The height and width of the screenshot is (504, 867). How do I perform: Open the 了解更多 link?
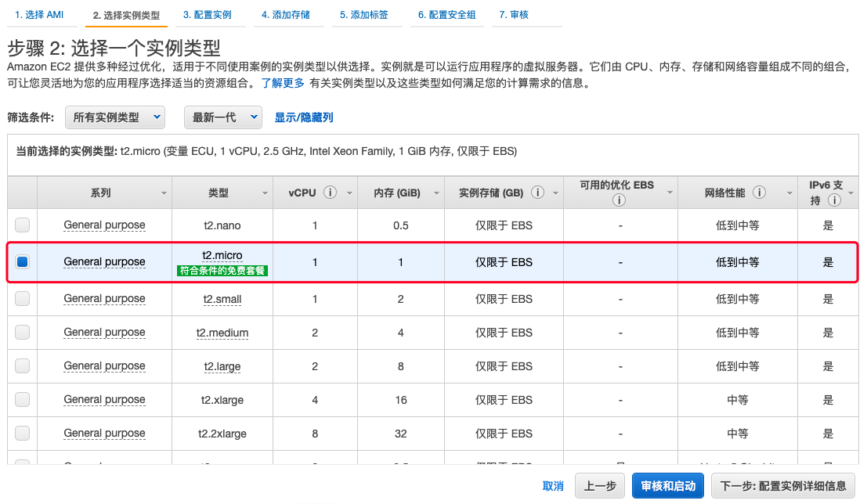tap(283, 83)
